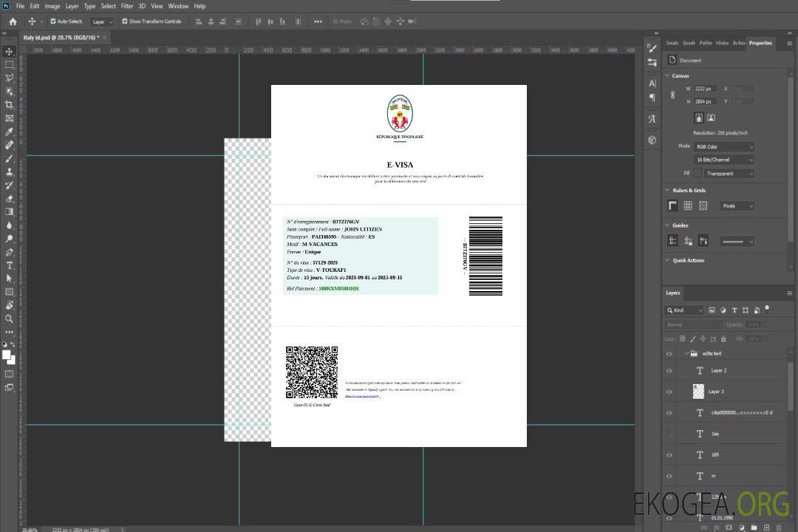The width and height of the screenshot is (798, 532).
Task: Hide Layer 2 with its eye icon
Action: pos(669,371)
